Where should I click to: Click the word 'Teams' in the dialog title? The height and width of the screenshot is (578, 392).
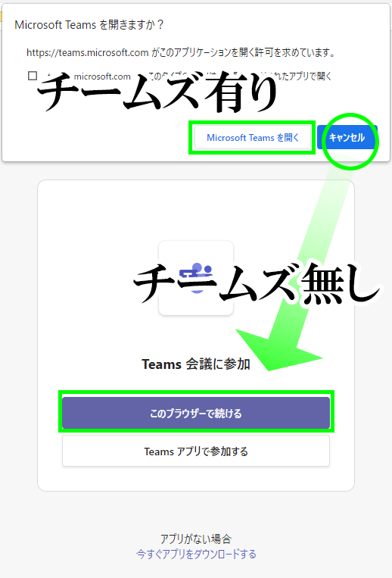81,25
